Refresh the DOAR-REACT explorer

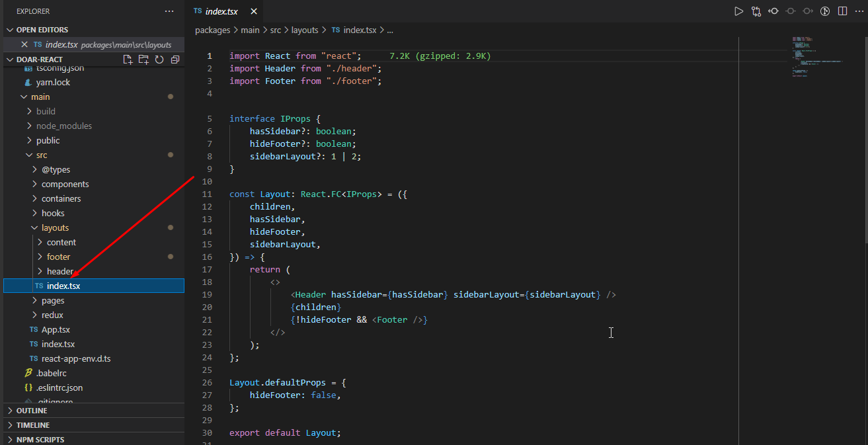(159, 60)
